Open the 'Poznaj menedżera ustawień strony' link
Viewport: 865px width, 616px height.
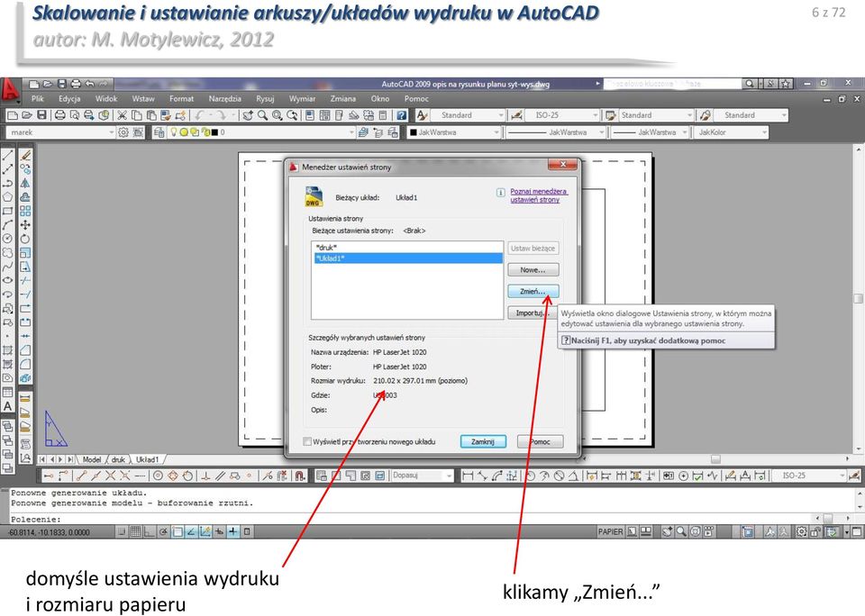coord(539,195)
